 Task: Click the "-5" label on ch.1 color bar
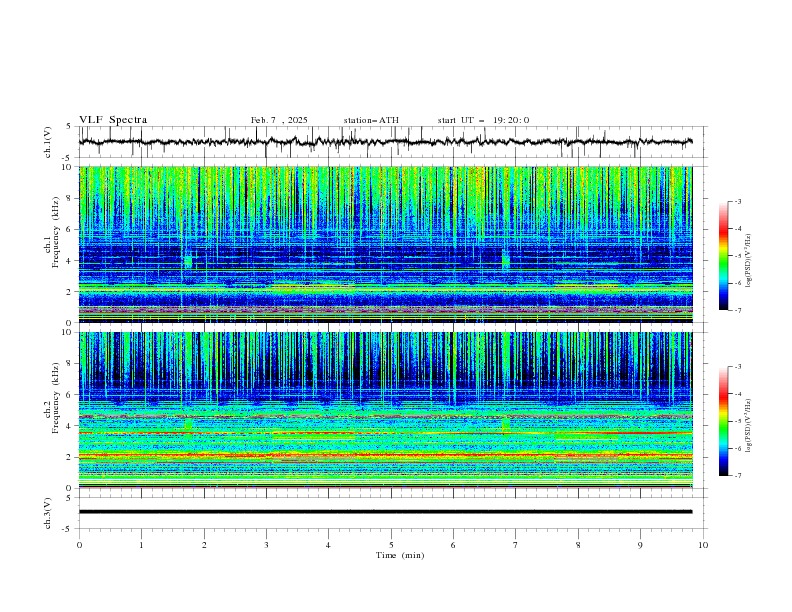737,256
